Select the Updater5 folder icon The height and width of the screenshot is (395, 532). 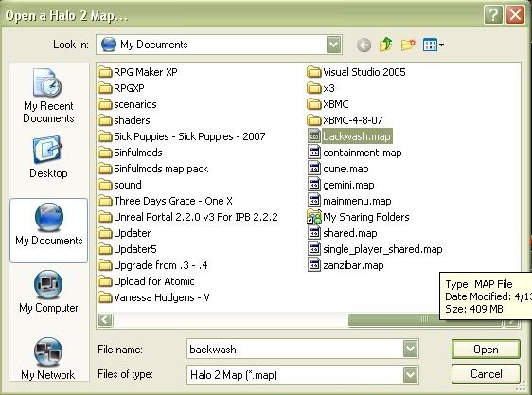105,249
